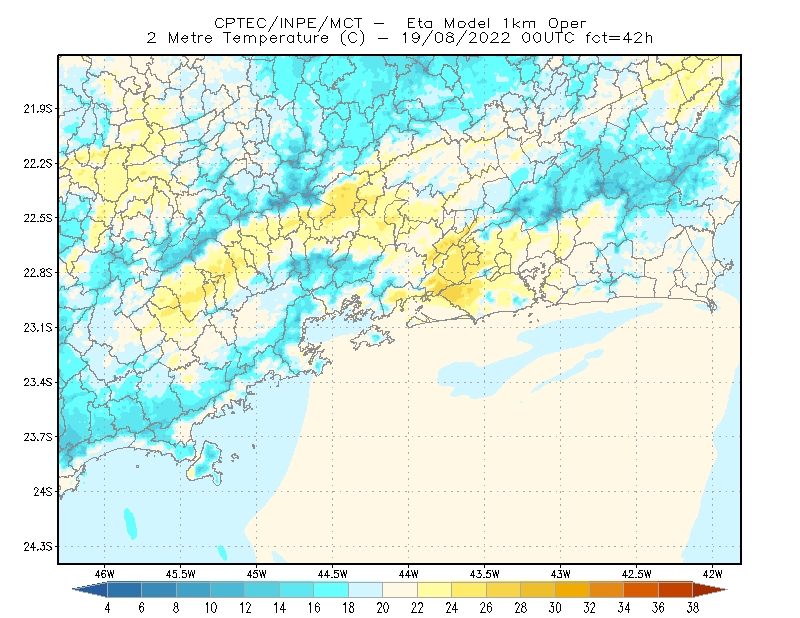Click the island near 45.3W 23.8S

(x=206, y=463)
